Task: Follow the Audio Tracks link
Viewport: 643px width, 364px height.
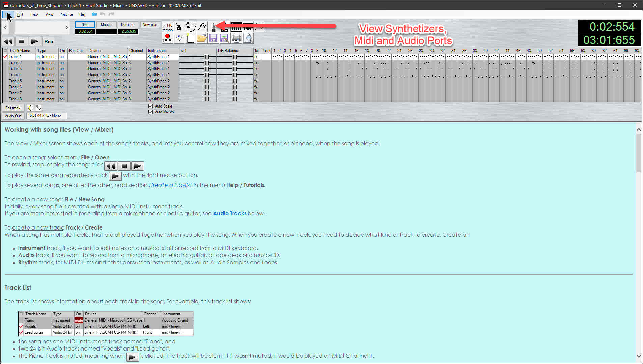Action: [x=229, y=213]
